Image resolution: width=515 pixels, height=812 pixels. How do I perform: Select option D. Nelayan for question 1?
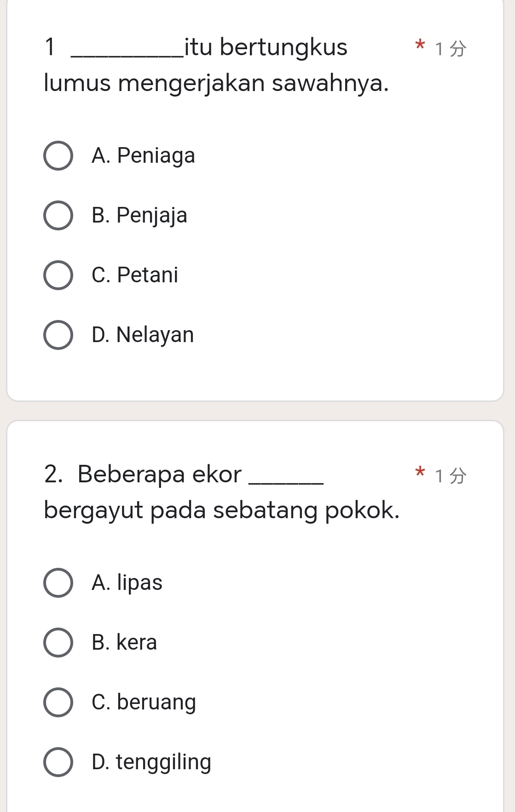(x=58, y=334)
